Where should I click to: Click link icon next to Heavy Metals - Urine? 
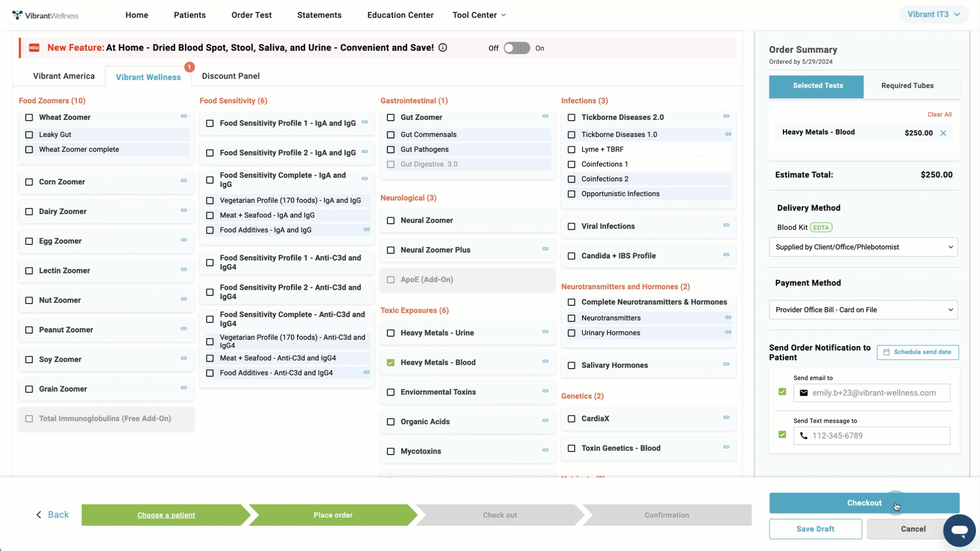tap(546, 332)
